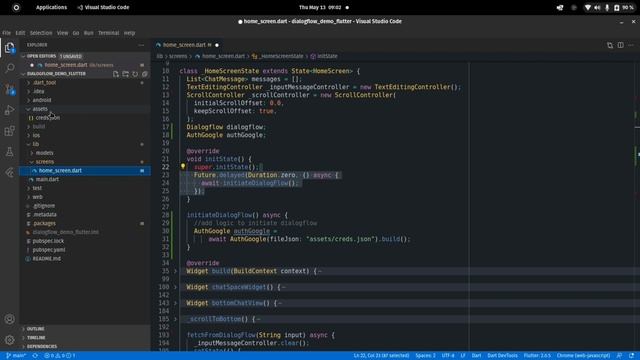Click the sync changes status bar icon
The height and width of the screenshot is (360, 640).
point(35,356)
